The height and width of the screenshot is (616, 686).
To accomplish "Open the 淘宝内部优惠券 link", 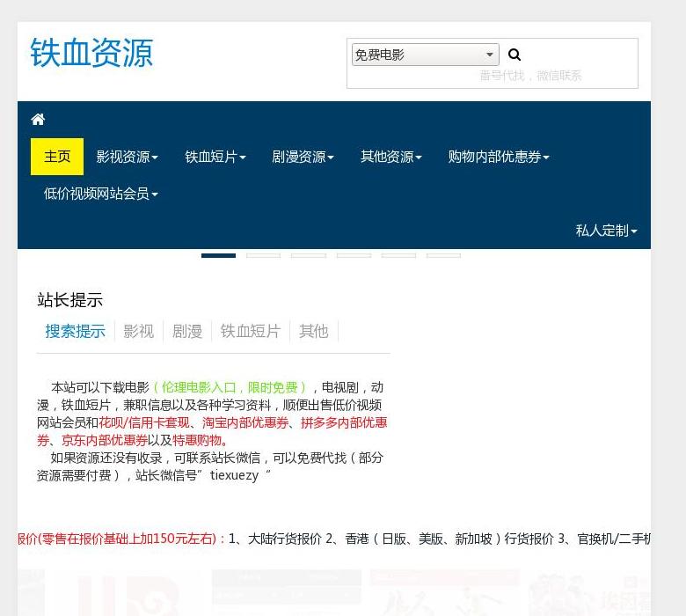I will [x=245, y=422].
